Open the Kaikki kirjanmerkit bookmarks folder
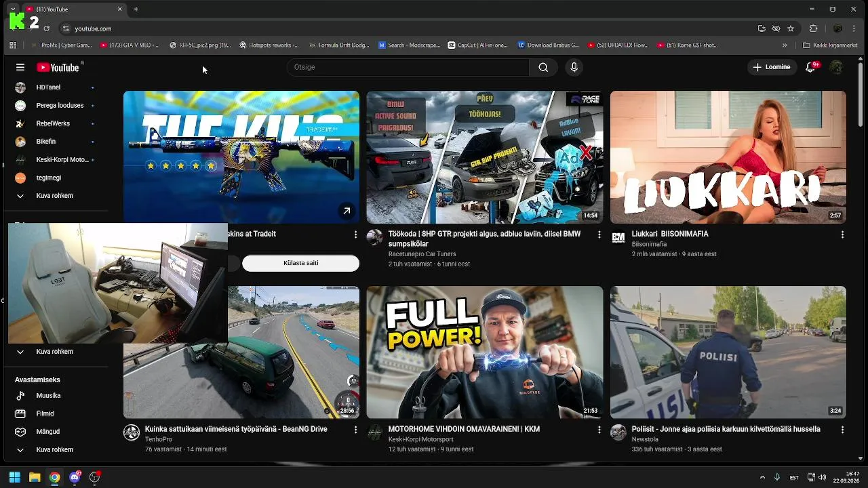 [x=831, y=45]
